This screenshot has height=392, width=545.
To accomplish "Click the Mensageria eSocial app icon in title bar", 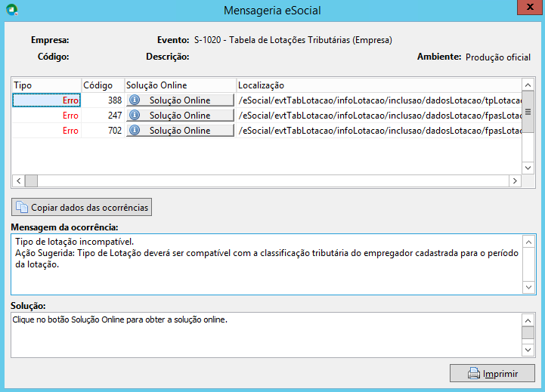I will pyautogui.click(x=12, y=10).
